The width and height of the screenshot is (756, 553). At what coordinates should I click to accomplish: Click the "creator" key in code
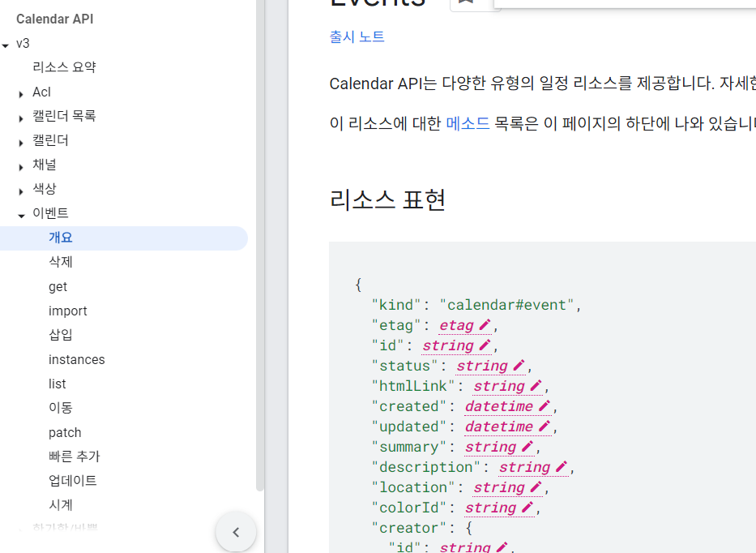click(x=409, y=528)
